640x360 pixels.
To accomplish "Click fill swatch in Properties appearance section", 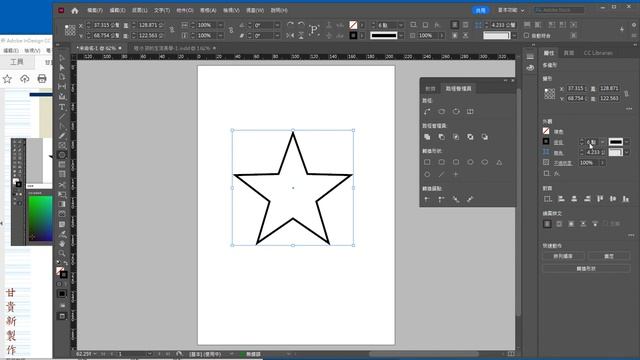I will [546, 131].
